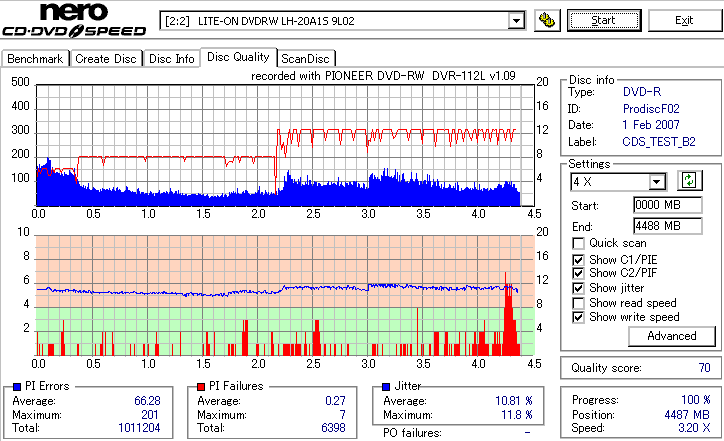The height and width of the screenshot is (441, 724).
Task: Click the End position 4488 MB field
Action: pyautogui.click(x=668, y=226)
